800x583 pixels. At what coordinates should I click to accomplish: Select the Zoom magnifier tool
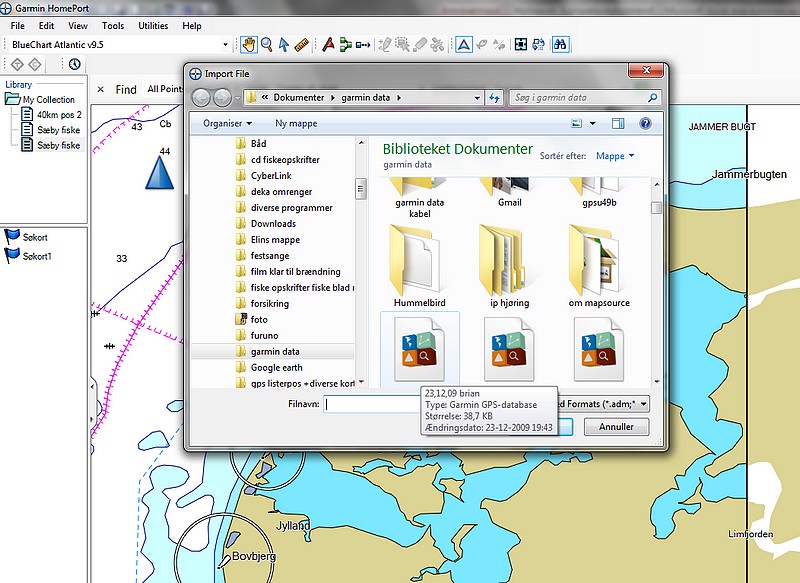pos(266,45)
